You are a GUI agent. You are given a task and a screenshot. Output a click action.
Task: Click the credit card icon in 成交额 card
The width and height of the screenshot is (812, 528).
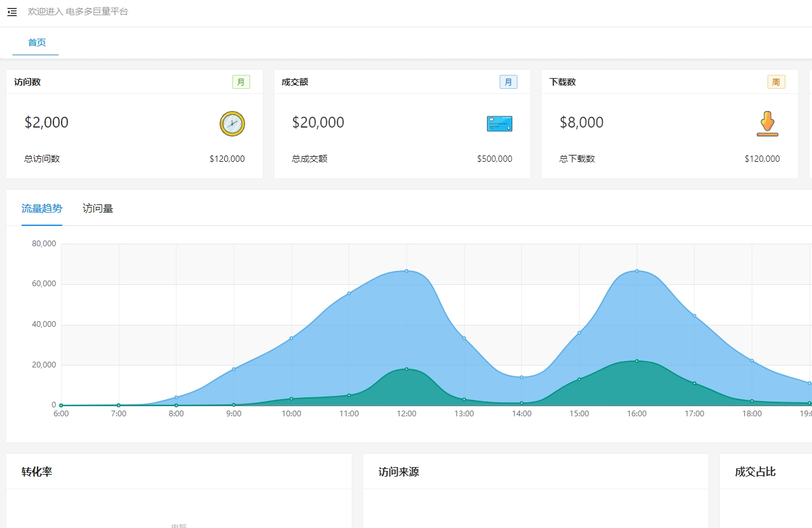[499, 124]
